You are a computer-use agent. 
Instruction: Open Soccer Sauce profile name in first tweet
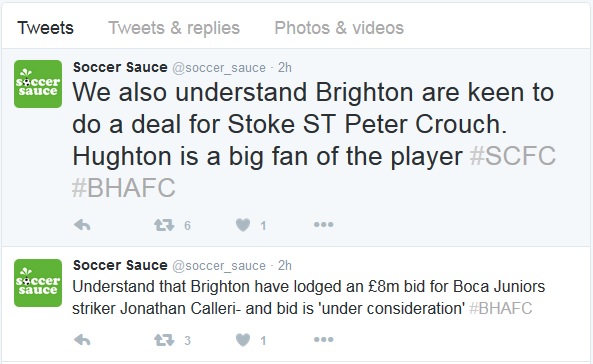click(120, 67)
